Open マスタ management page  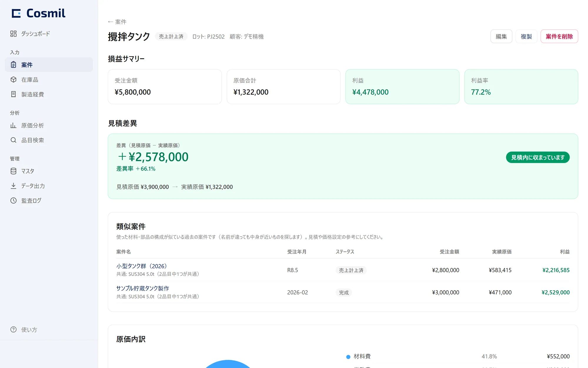[49, 171]
